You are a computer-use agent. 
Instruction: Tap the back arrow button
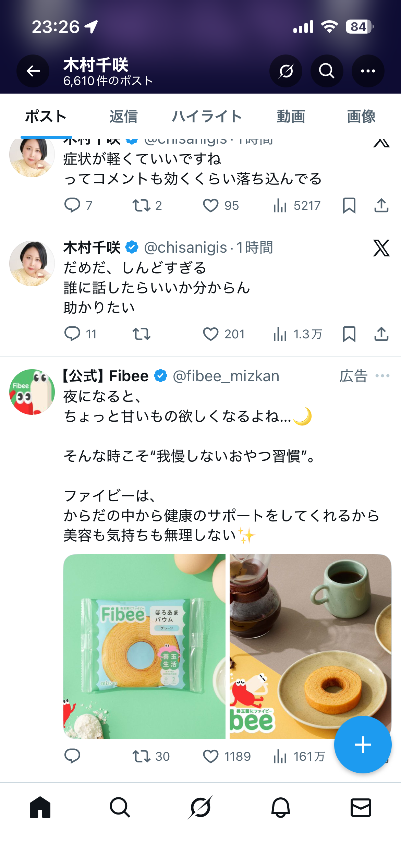point(33,71)
